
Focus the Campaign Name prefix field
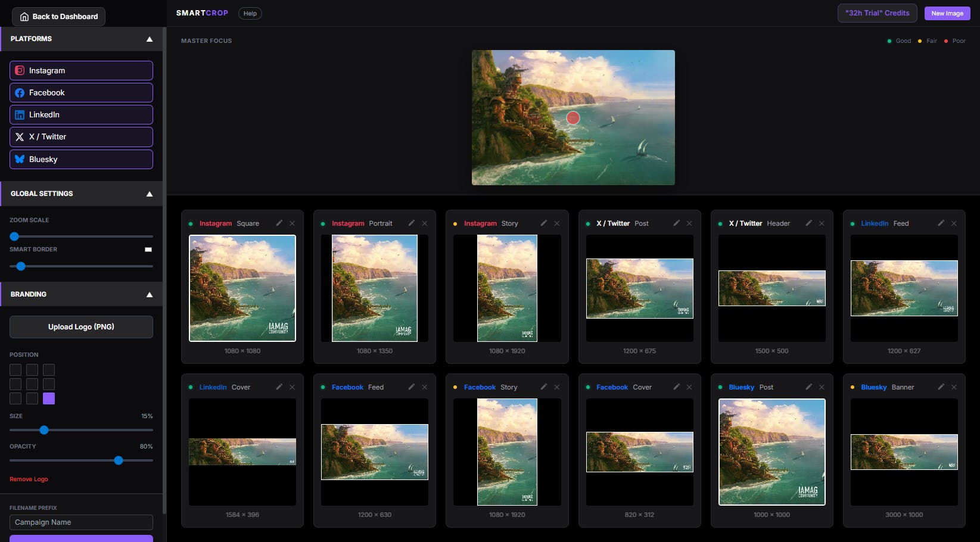click(x=81, y=522)
